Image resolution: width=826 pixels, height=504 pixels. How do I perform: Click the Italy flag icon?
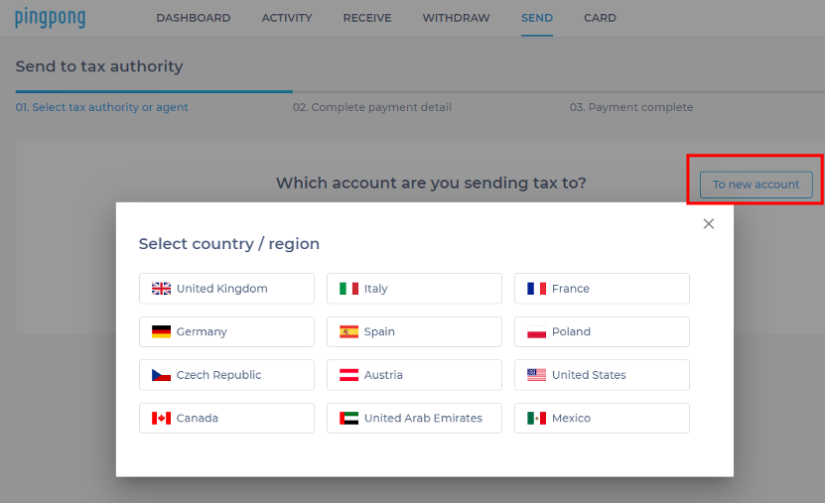tap(348, 289)
